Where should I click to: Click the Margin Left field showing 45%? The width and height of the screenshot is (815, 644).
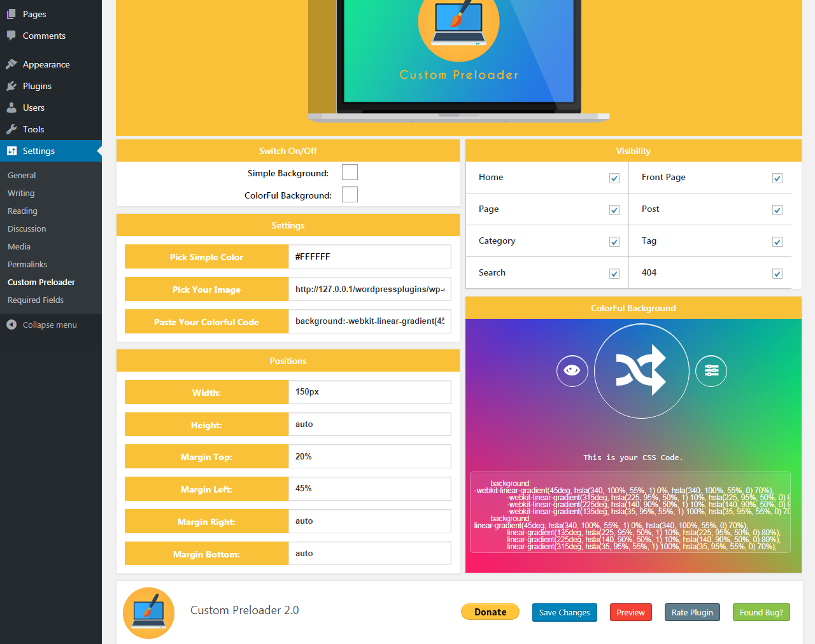tap(369, 489)
